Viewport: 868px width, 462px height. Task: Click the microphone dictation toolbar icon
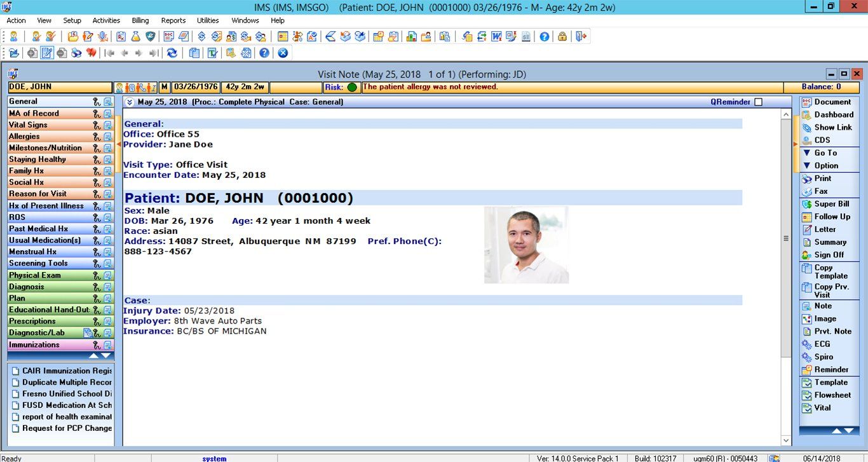102,36
